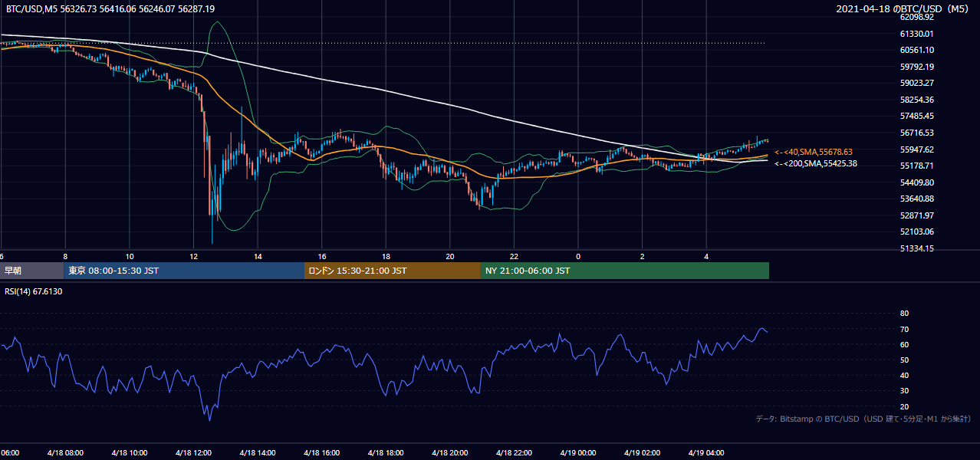Click hour label 12 under price chart
This screenshot has height=460, width=980.
(x=193, y=257)
